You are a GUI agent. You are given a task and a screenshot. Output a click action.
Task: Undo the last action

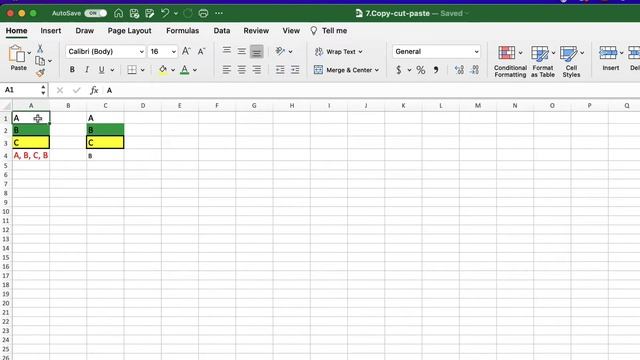(x=165, y=13)
